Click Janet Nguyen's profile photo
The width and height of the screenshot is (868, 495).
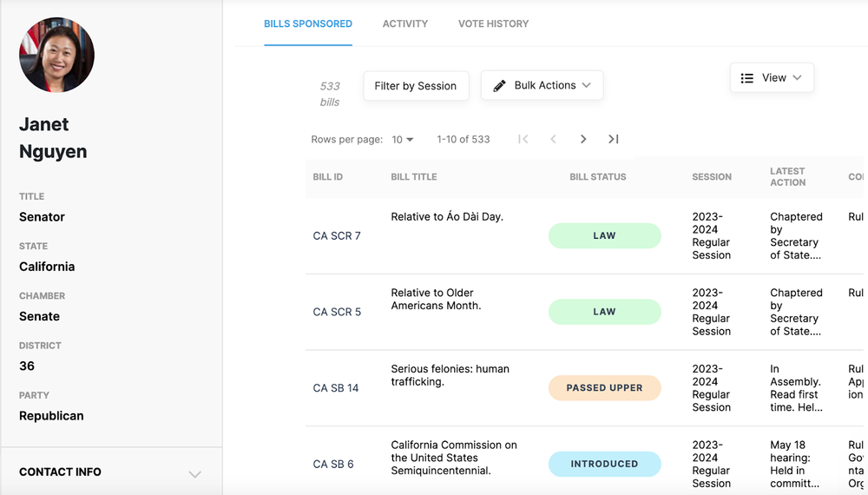click(x=56, y=55)
